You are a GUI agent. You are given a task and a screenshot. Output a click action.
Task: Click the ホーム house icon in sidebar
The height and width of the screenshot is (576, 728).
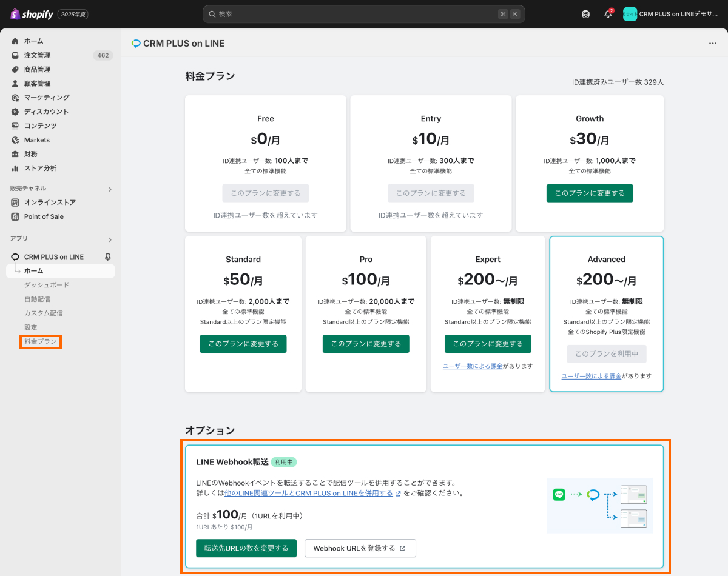pos(15,41)
